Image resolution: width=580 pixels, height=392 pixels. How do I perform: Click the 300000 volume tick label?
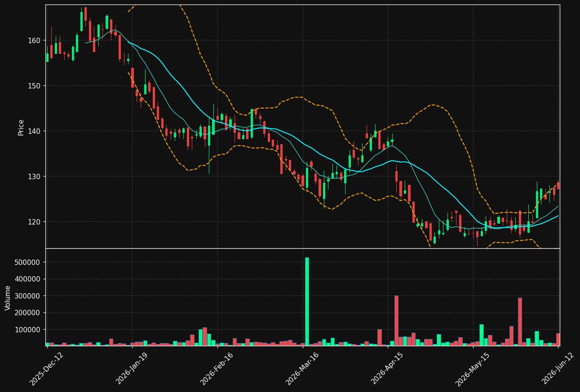click(28, 296)
